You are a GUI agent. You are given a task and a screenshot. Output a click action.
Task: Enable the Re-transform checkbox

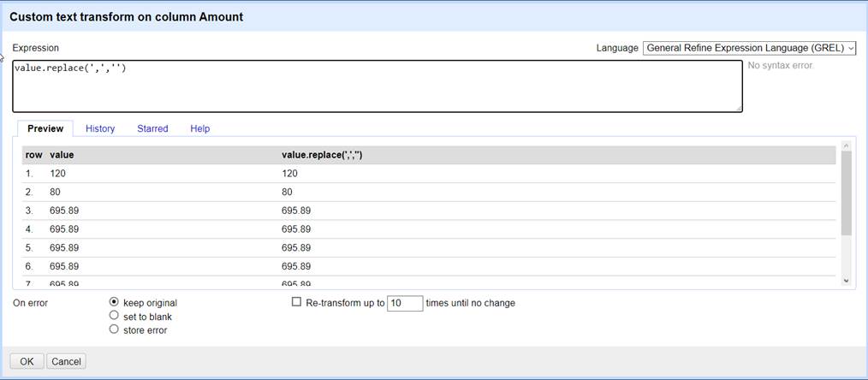pos(297,302)
